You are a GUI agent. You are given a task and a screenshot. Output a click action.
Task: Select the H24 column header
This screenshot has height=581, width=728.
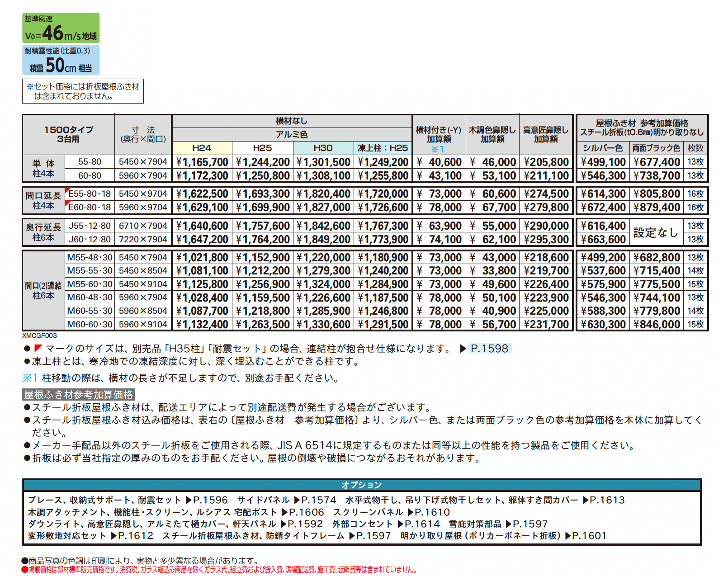coord(202,148)
